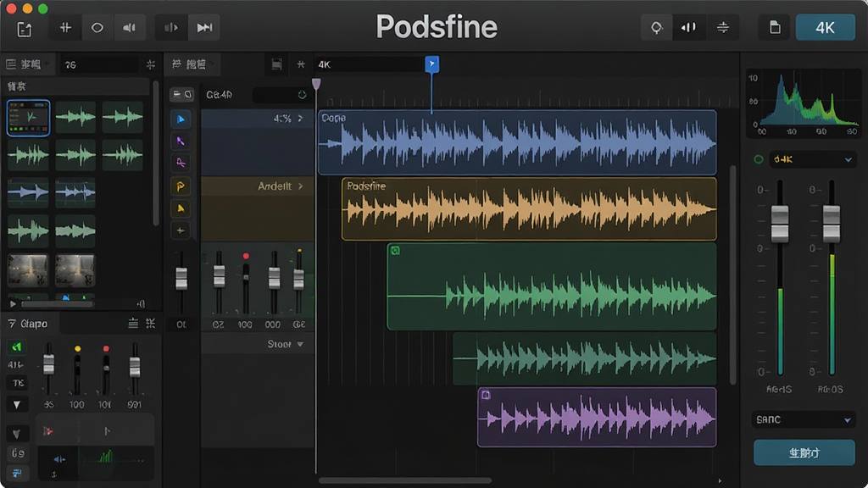Select the yellow P marker tool
This screenshot has height=488, width=868.
(x=181, y=186)
